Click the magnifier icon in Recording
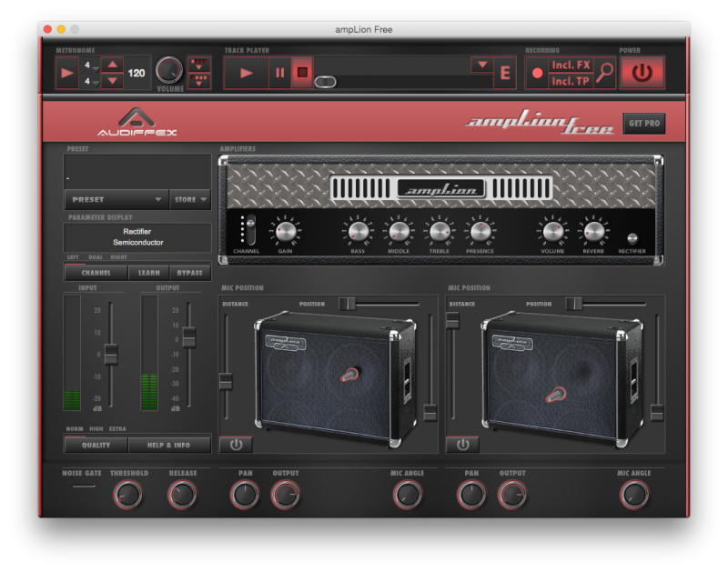Image resolution: width=728 pixels, height=572 pixels. pos(604,73)
